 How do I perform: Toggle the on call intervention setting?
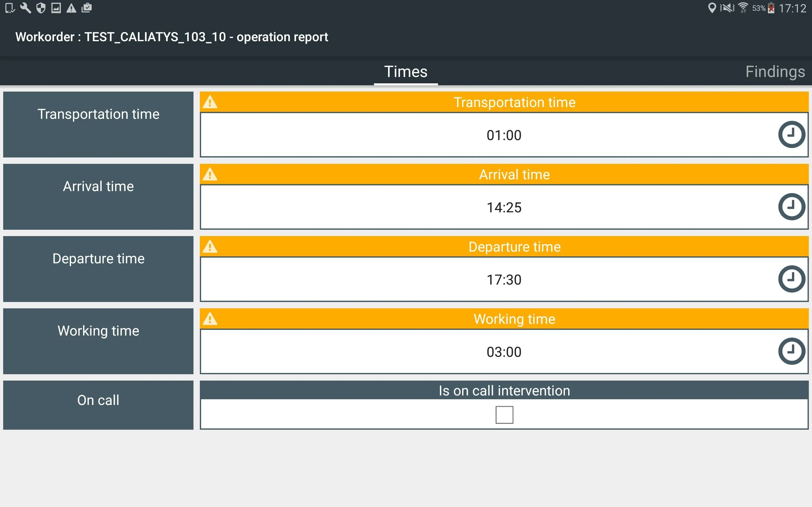coord(504,414)
